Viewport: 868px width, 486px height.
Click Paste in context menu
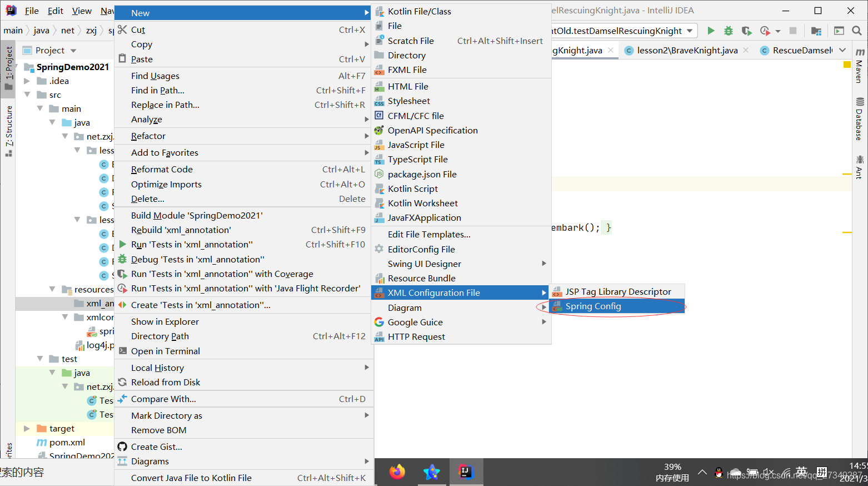coord(243,59)
